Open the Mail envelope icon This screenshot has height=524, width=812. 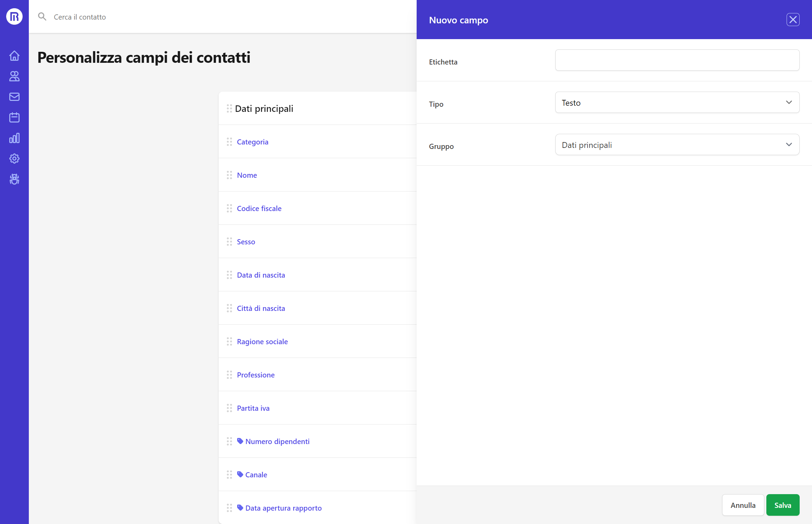tap(14, 96)
